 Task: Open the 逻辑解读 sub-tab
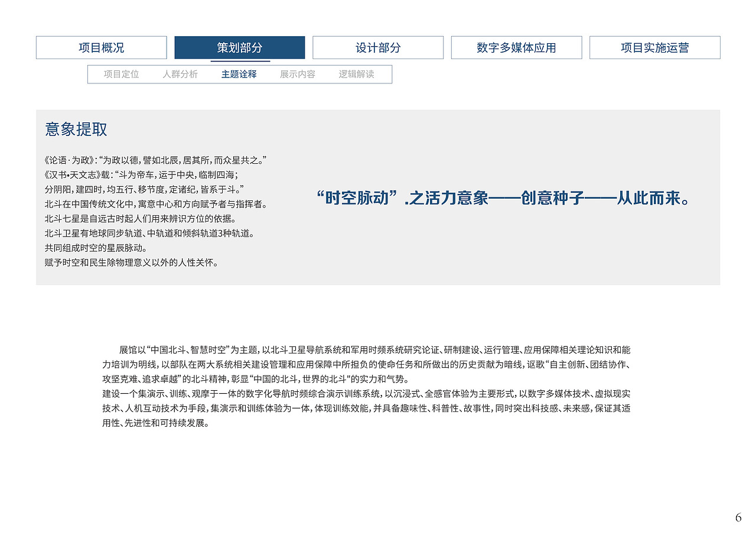point(356,74)
